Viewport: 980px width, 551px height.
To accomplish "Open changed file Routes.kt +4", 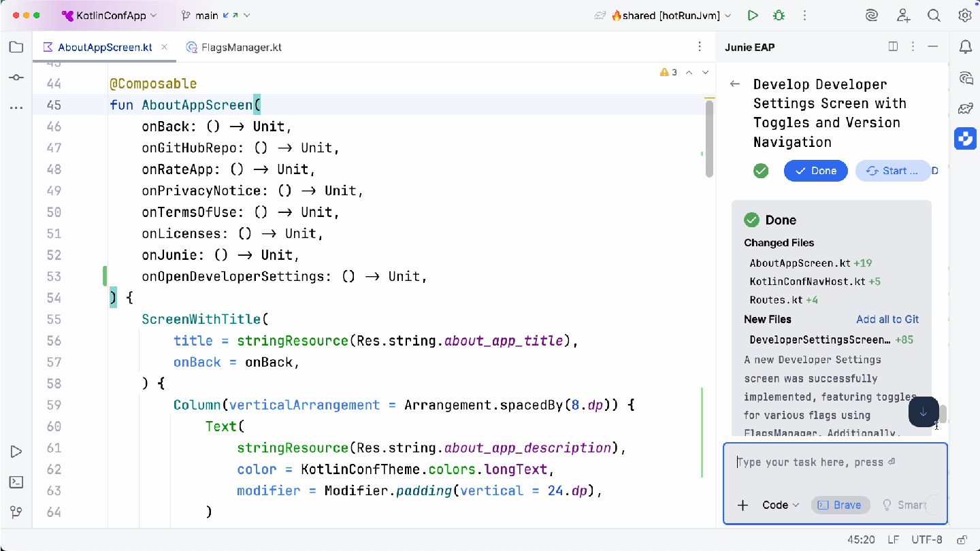I will (x=783, y=299).
